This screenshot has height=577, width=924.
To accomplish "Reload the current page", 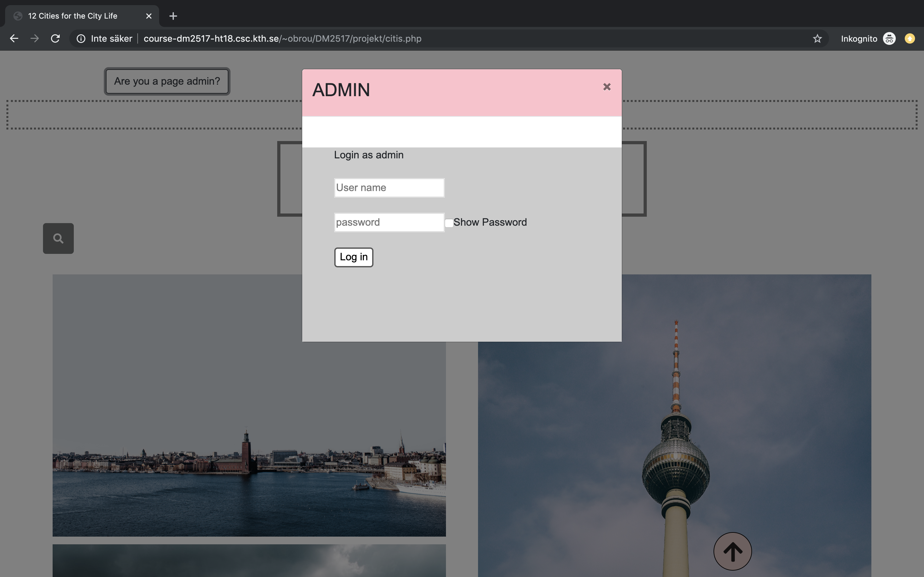I will (56, 38).
